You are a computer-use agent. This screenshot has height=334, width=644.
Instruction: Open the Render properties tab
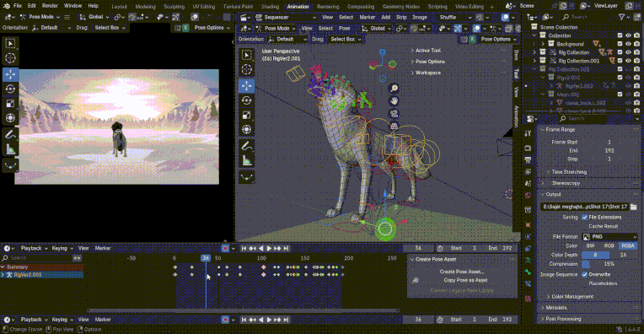point(529,148)
